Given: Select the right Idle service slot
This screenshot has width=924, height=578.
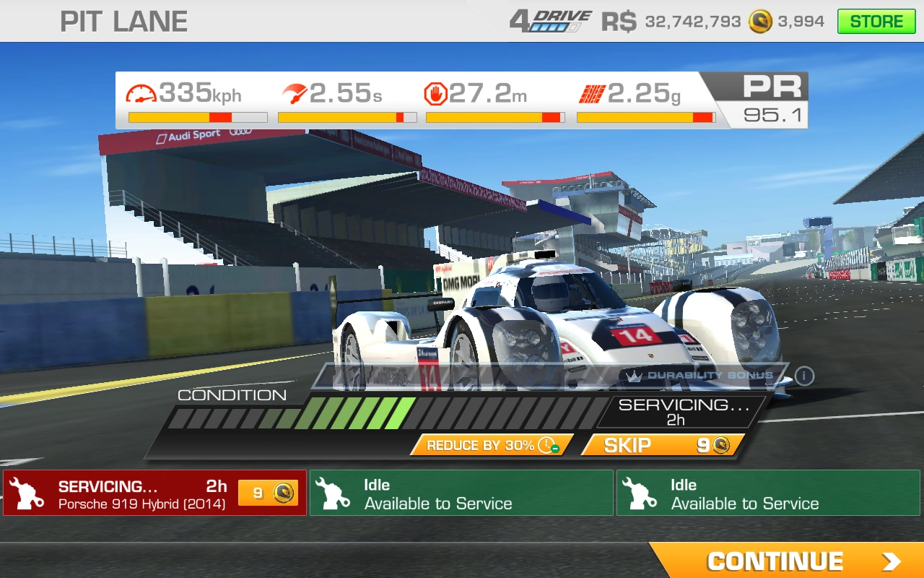Looking at the screenshot, I should 768,493.
